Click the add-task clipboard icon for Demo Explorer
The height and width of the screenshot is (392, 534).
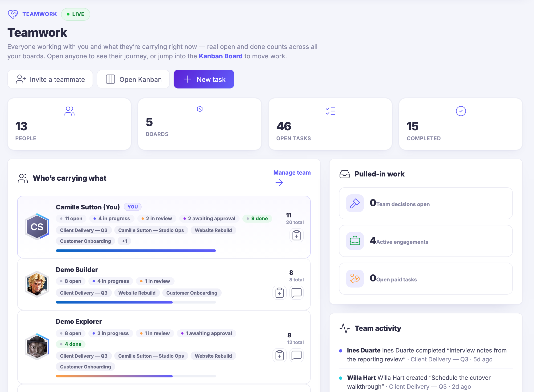pyautogui.click(x=279, y=356)
